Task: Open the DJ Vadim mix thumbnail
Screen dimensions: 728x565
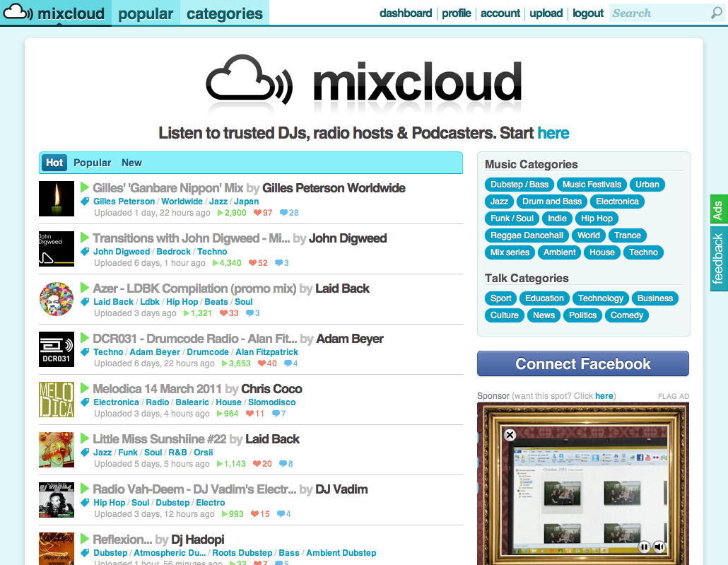Action: (x=57, y=500)
